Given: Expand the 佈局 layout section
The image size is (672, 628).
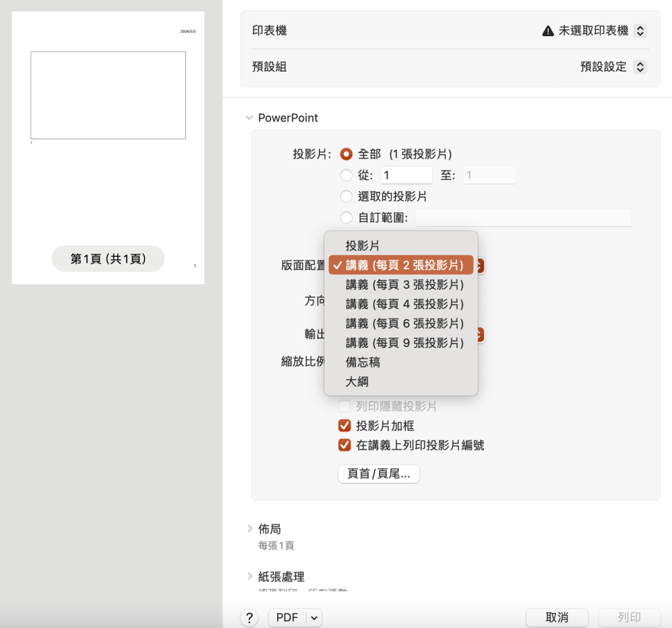Looking at the screenshot, I should (x=250, y=529).
